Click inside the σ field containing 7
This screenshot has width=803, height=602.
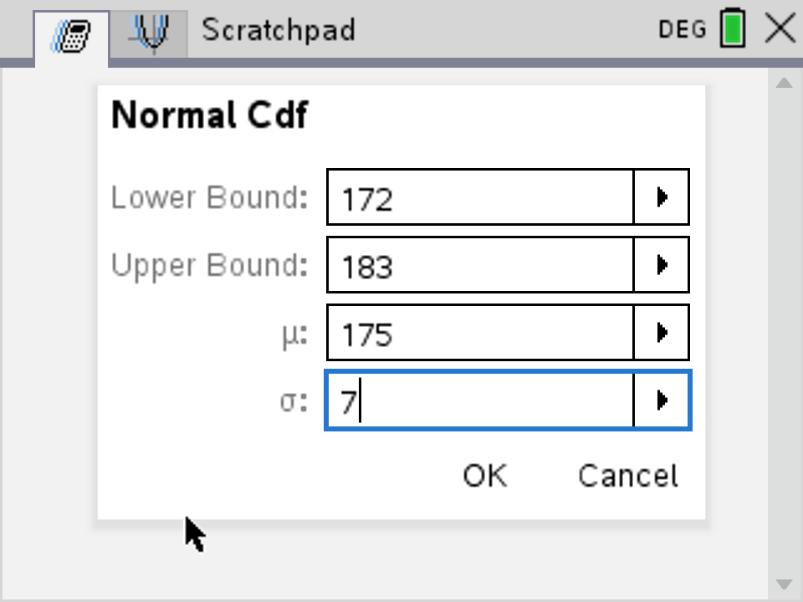click(x=480, y=400)
